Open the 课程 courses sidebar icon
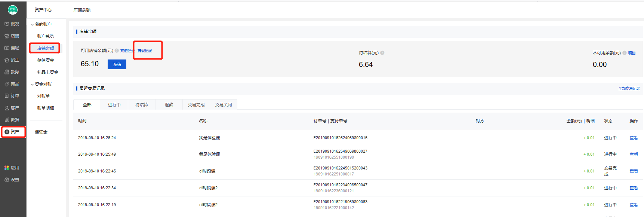Screen dimensions: 644x217 click(x=7, y=48)
